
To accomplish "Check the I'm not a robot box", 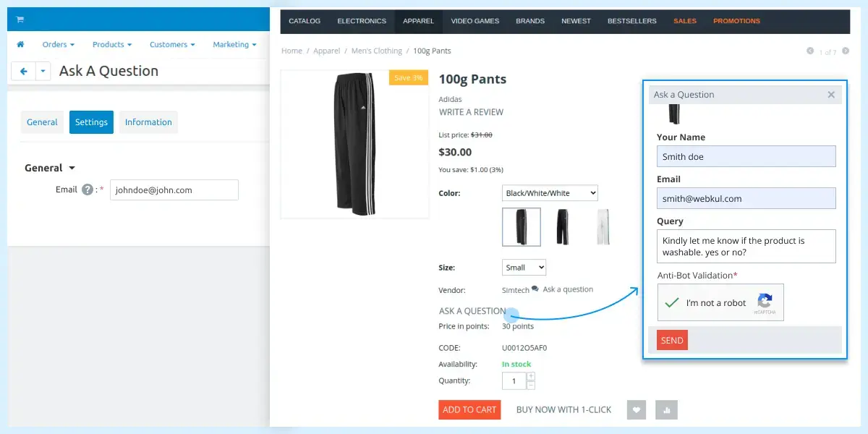I will point(672,302).
